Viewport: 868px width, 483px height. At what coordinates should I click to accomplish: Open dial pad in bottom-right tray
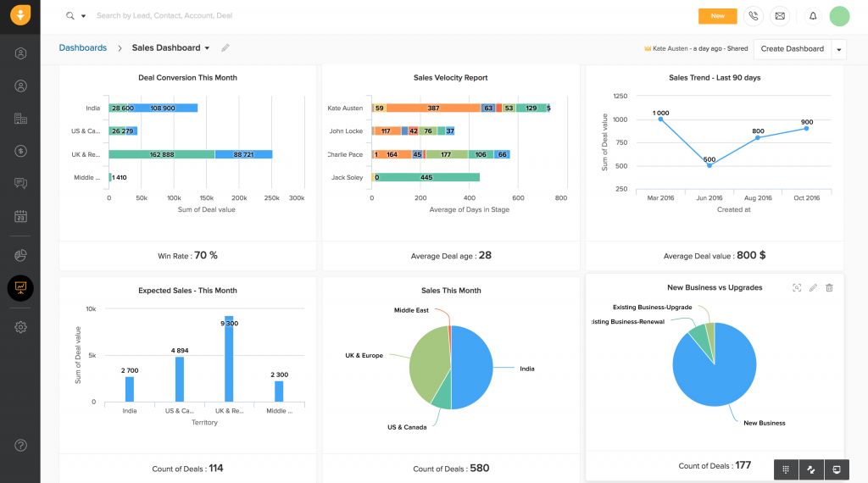coord(786,469)
